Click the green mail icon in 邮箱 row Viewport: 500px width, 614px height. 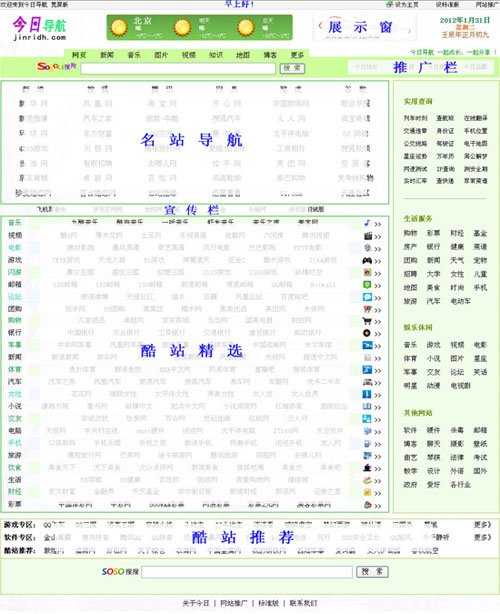click(367, 285)
